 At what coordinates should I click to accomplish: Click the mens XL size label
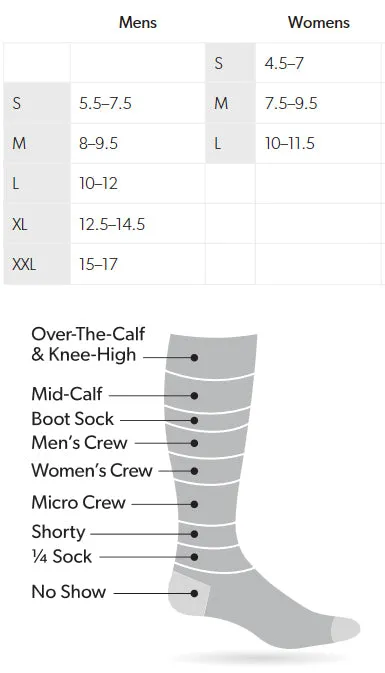tap(20, 224)
